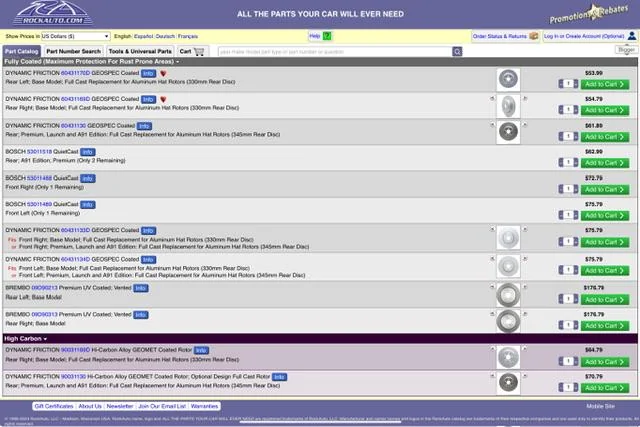Open the Warranties footer link
This screenshot has width=640, height=427.
point(204,406)
